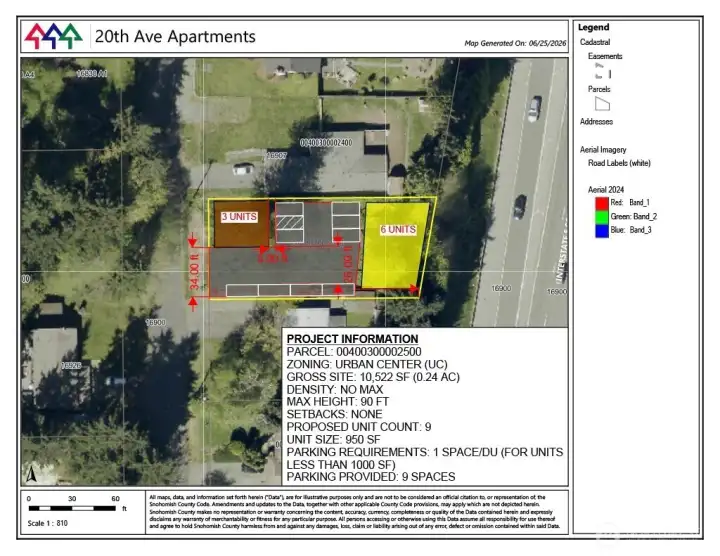Click the Parcels polygon symbol in legend
The height and width of the screenshot is (556, 720).
pos(602,104)
